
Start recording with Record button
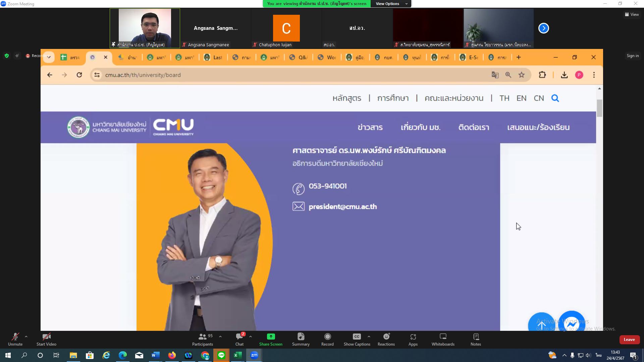click(x=327, y=339)
